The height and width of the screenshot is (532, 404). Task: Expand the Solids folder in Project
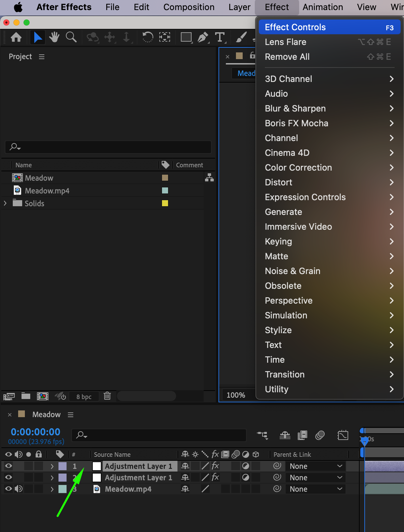(x=5, y=203)
